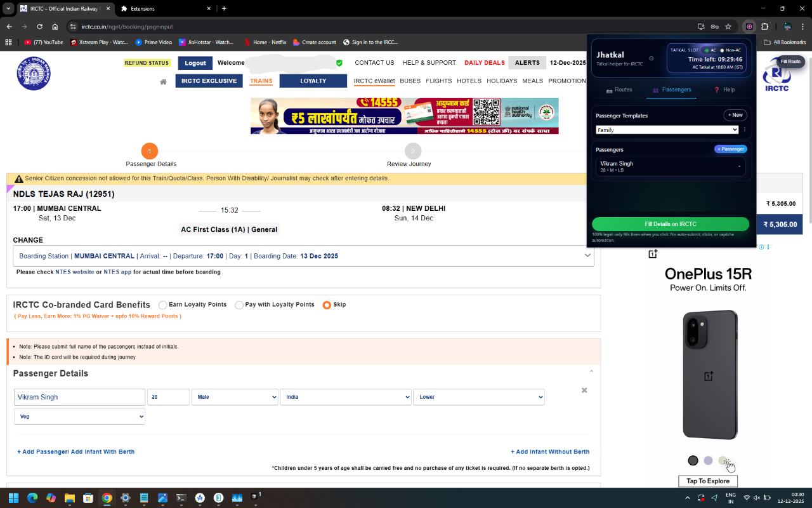Click the Logout button
Image resolution: width=812 pixels, height=508 pixels.
click(x=195, y=63)
